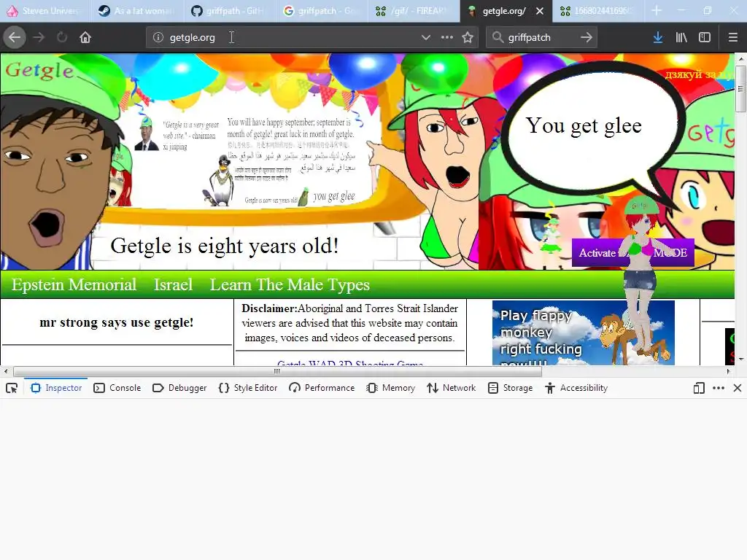The height and width of the screenshot is (560, 747).
Task: Click the scroll-right arrow of horizontal scrollbar
Action: 728,371
